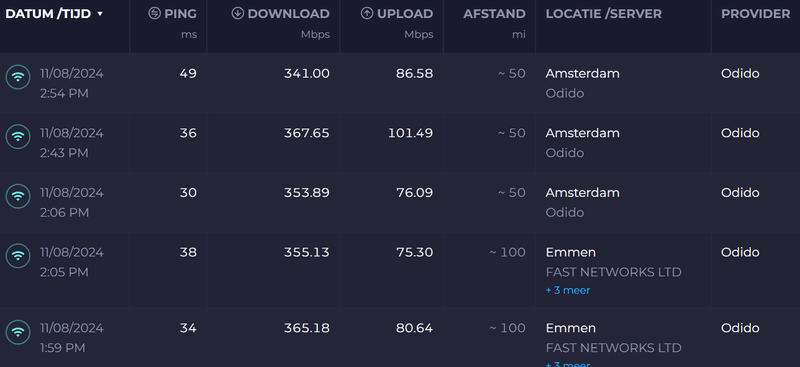800x367 pixels.
Task: Sort by Locatie /Server column header
Action: tap(604, 14)
